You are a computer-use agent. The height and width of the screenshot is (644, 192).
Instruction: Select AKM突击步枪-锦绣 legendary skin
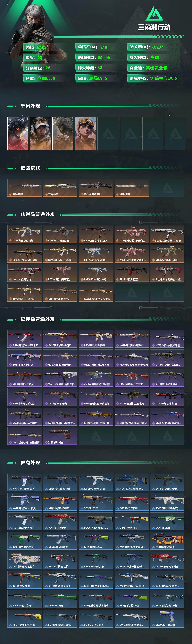tap(25, 234)
